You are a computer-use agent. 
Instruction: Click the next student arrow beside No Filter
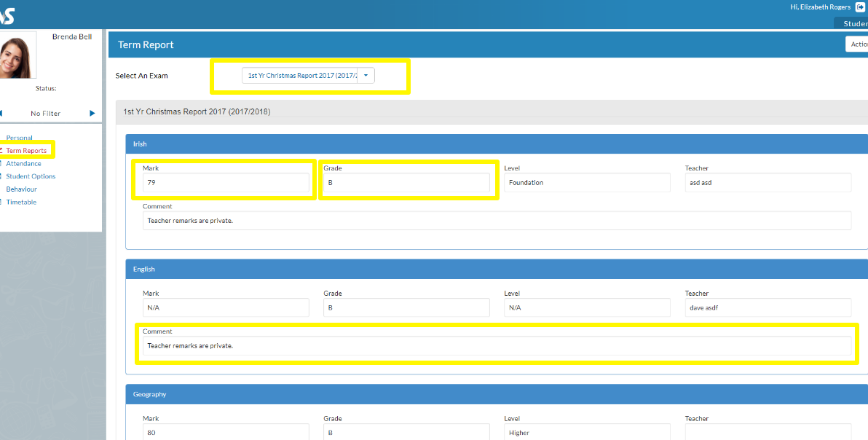pyautogui.click(x=92, y=114)
